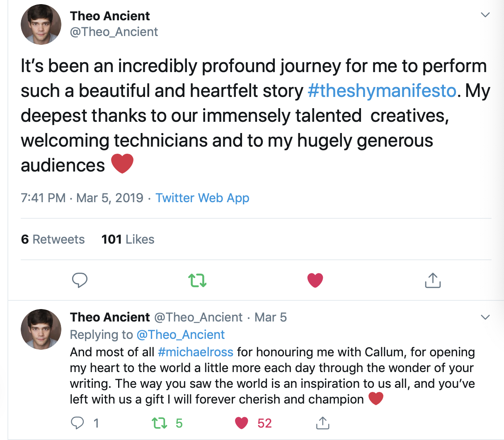Click reply icon under the main tweet
504x440 pixels.
coord(80,280)
